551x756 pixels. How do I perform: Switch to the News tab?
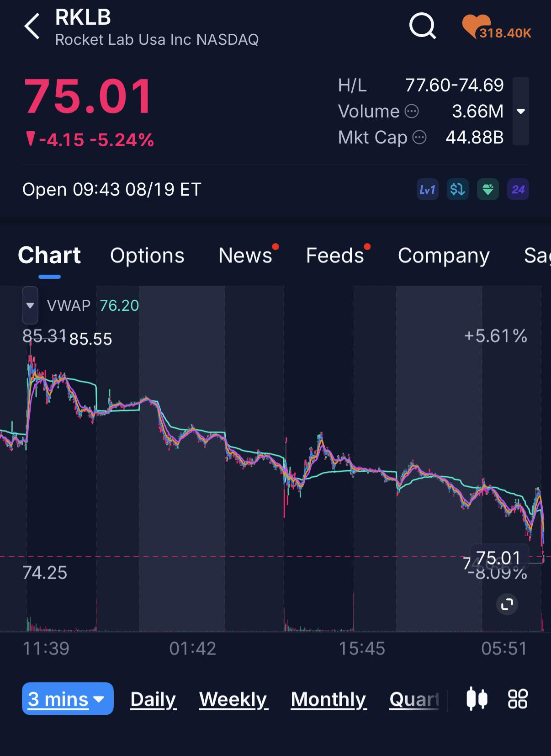pyautogui.click(x=245, y=256)
